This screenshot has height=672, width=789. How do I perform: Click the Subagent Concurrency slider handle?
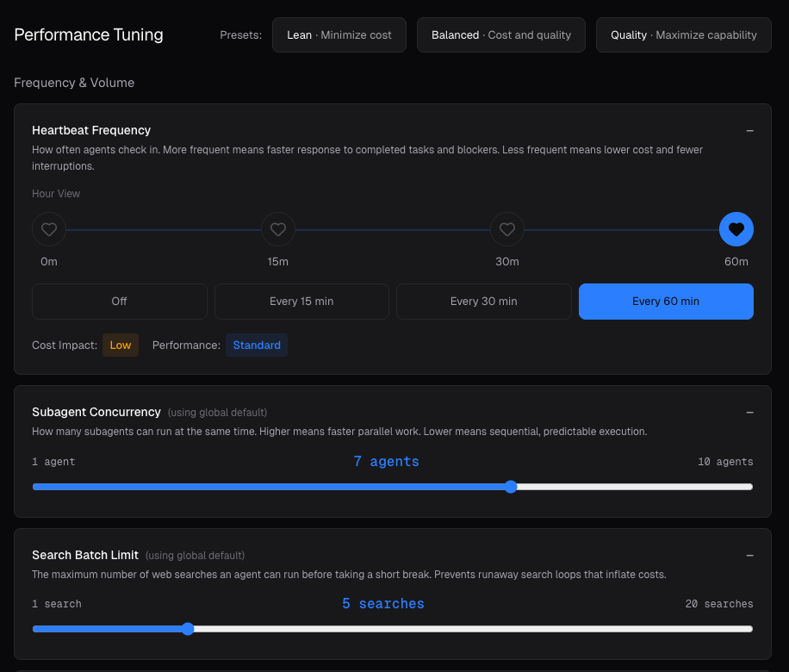511,486
